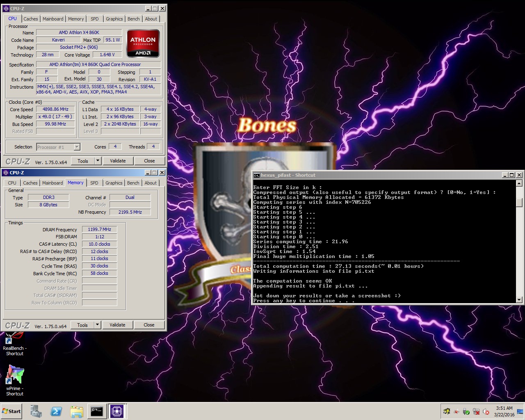Open About tab in lower CPU-Z window
Image resolution: width=525 pixels, height=420 pixels.
coord(151,183)
